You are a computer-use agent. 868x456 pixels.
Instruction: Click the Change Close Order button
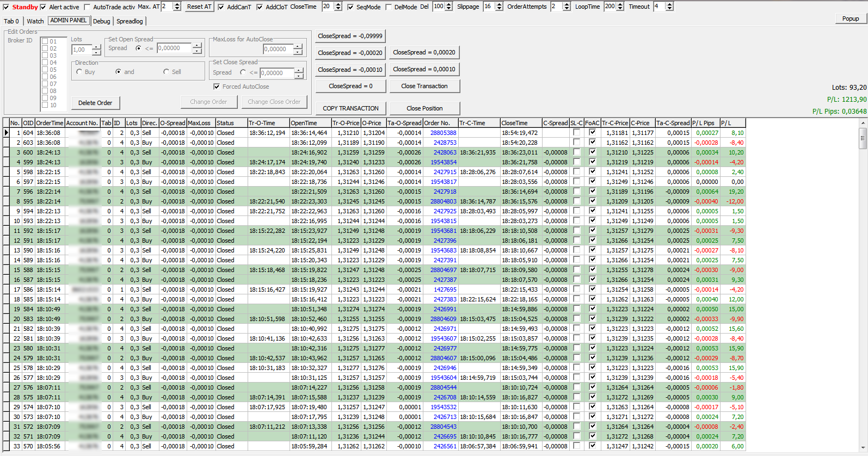click(x=274, y=102)
